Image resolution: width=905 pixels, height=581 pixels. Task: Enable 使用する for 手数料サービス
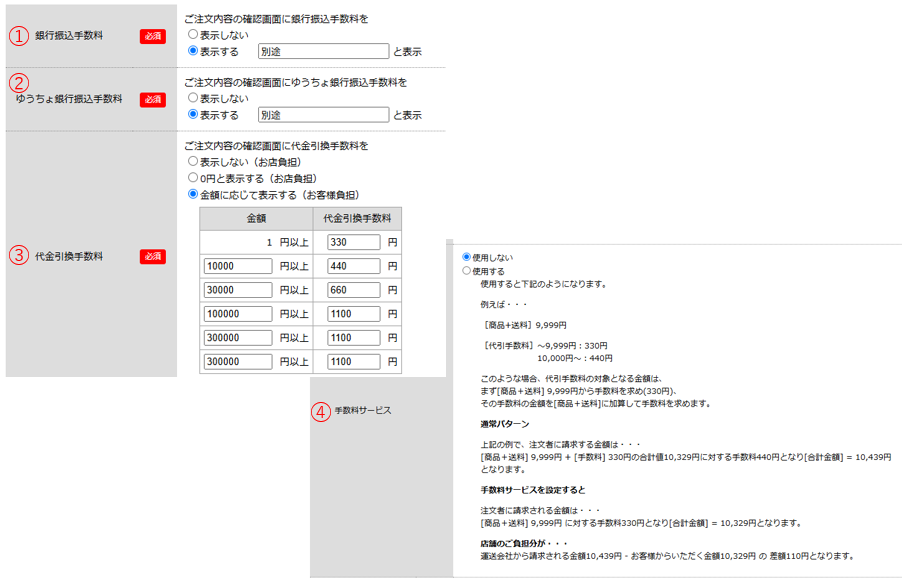466,271
